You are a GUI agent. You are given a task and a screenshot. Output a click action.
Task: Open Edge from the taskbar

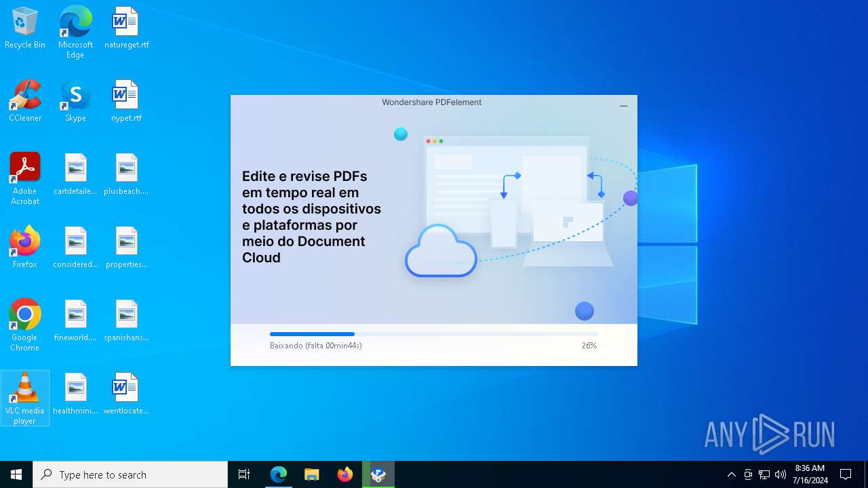coord(279,474)
